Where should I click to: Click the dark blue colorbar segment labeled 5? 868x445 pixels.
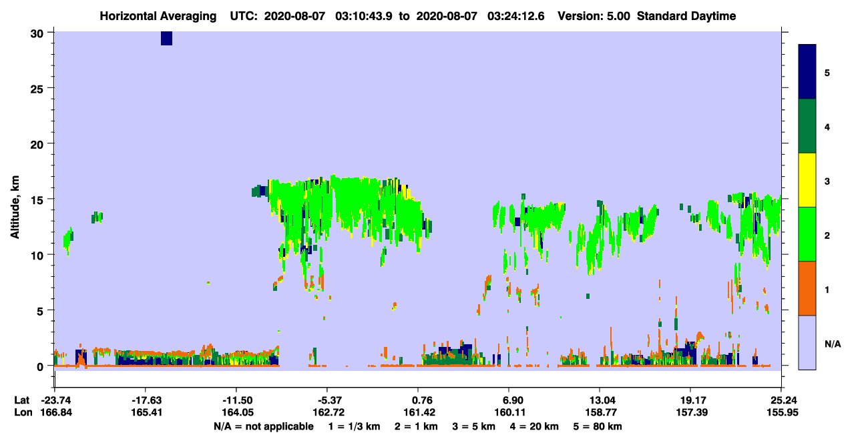[807, 72]
